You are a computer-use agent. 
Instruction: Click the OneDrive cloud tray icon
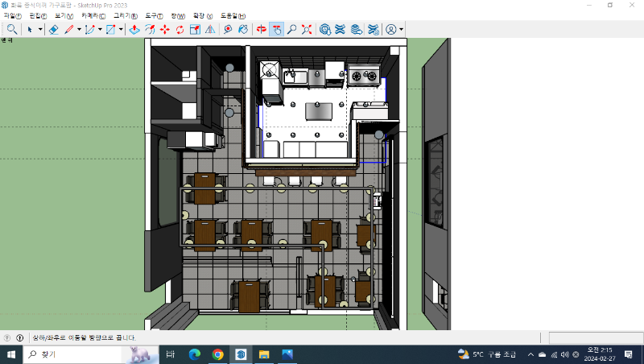(x=542, y=354)
